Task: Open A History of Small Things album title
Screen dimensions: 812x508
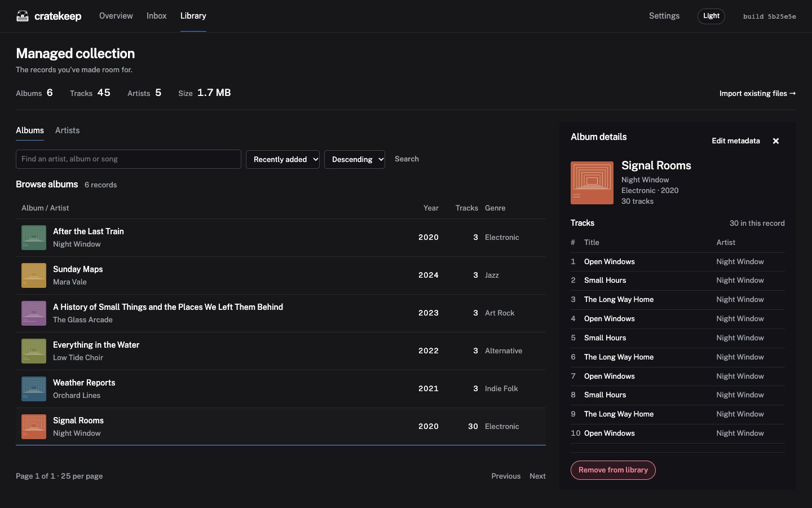Action: [168, 307]
